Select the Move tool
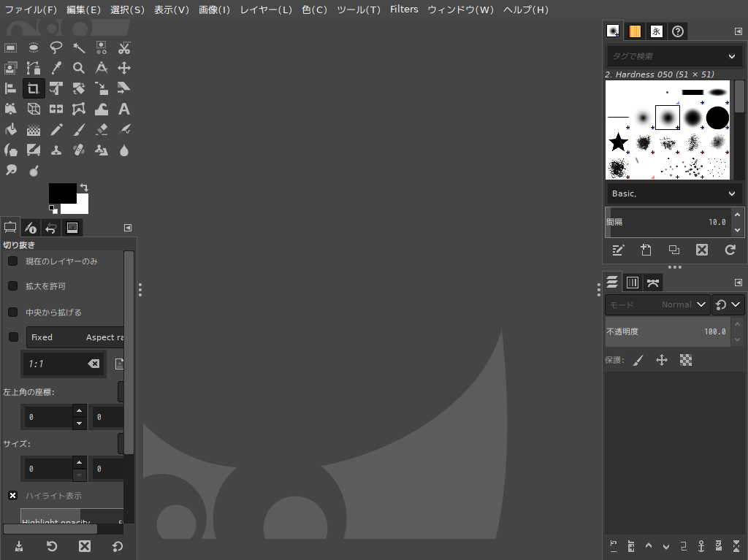The image size is (748, 560). (x=124, y=68)
